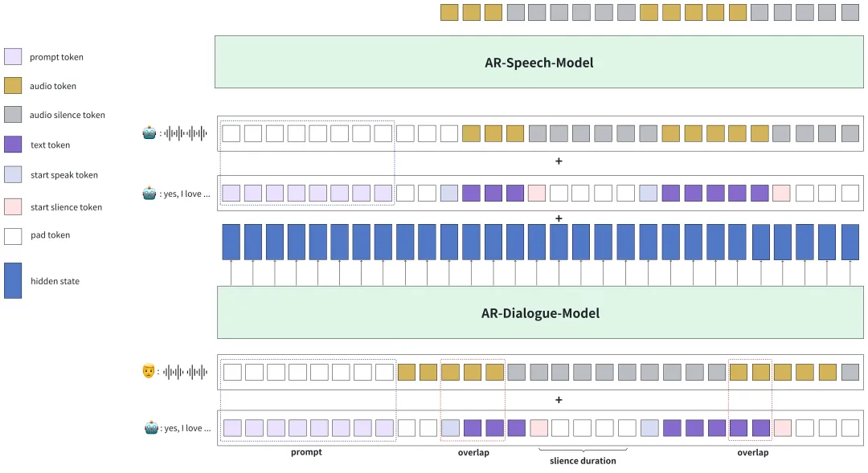Image resolution: width=868 pixels, height=473 pixels.
Task: Click the text token purple legend swatch
Action: (x=13, y=145)
